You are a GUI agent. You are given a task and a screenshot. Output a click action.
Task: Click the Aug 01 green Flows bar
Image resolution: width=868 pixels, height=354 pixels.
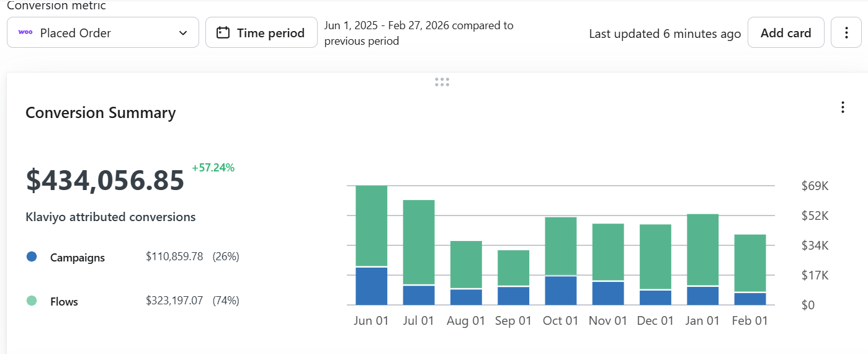(x=466, y=265)
